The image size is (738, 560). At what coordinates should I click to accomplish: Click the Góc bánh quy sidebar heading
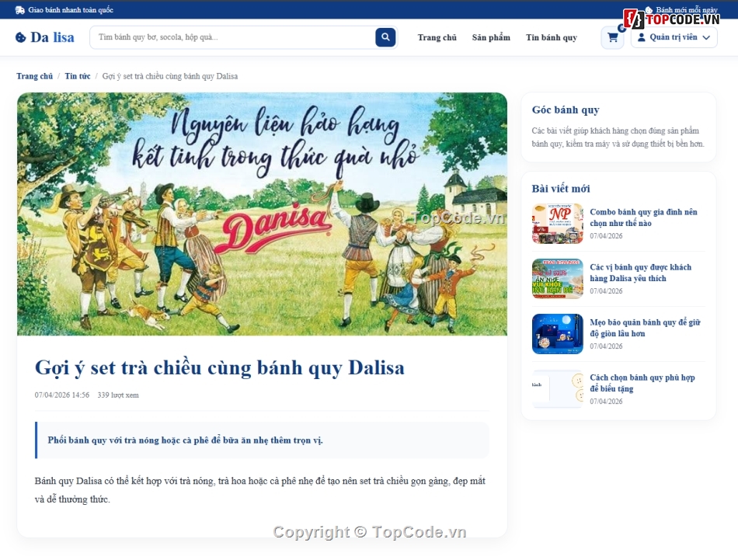tap(566, 110)
